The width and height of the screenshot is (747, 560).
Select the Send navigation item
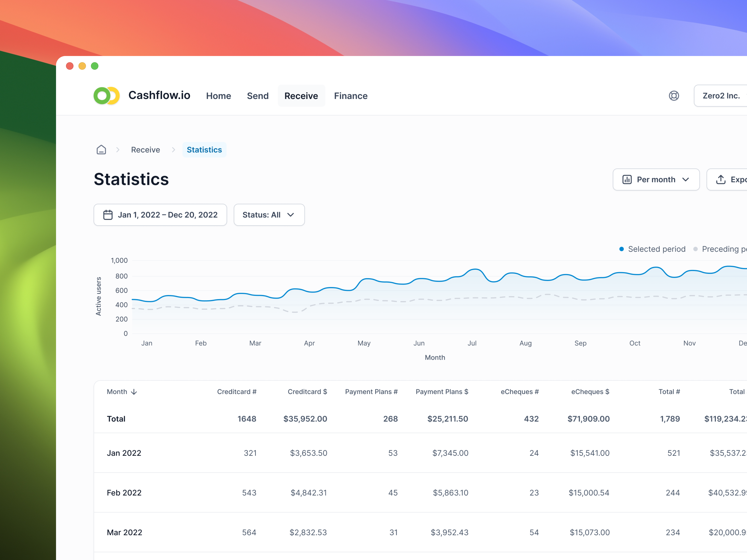click(258, 95)
